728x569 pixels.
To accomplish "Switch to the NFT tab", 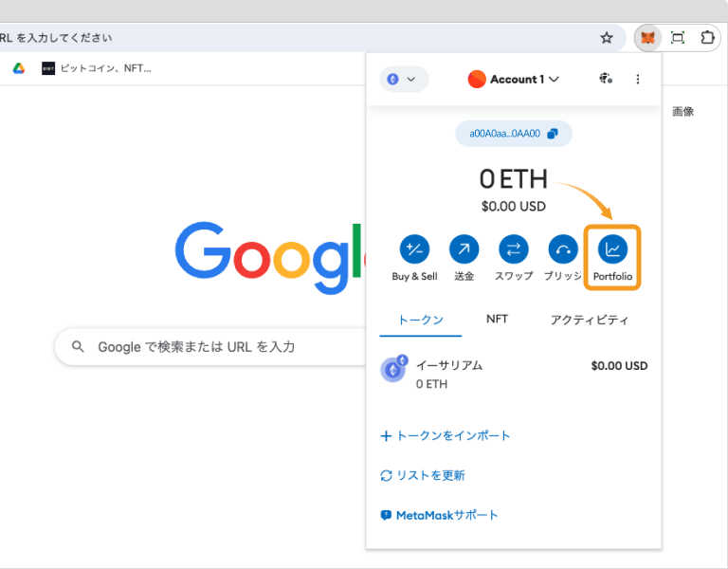I will pos(497,320).
